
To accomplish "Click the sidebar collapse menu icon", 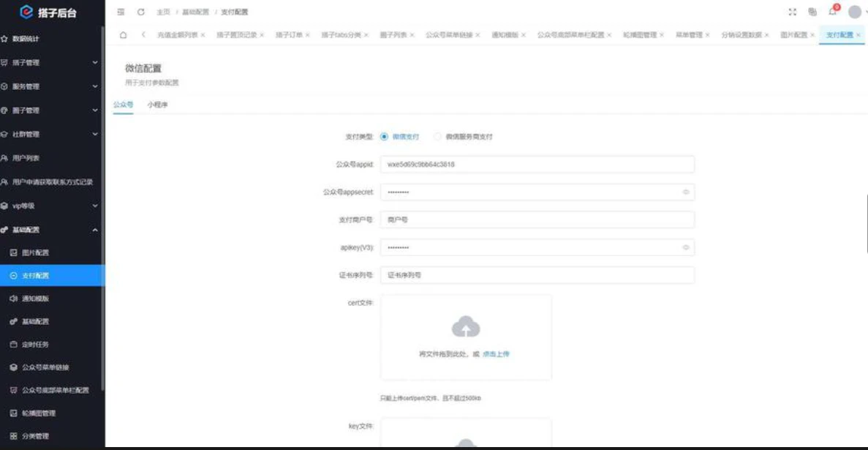I will point(121,12).
